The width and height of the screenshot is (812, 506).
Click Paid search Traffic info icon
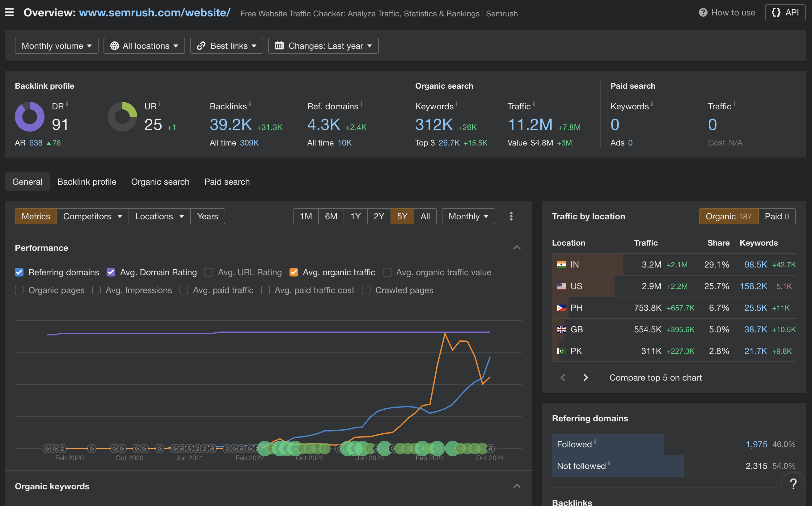coord(734,103)
